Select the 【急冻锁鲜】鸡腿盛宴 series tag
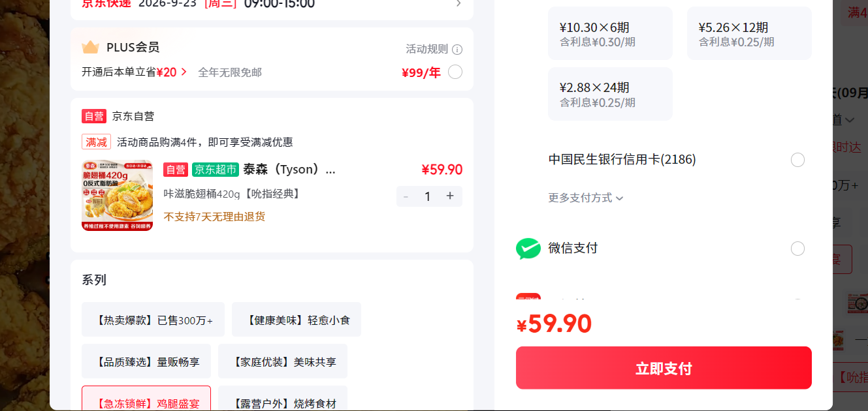The image size is (868, 411). pyautogui.click(x=146, y=399)
